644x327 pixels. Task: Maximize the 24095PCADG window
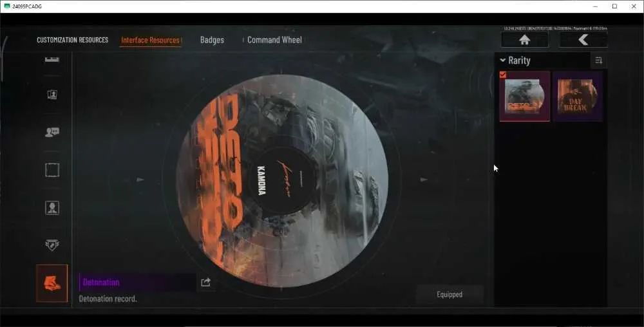[614, 6]
